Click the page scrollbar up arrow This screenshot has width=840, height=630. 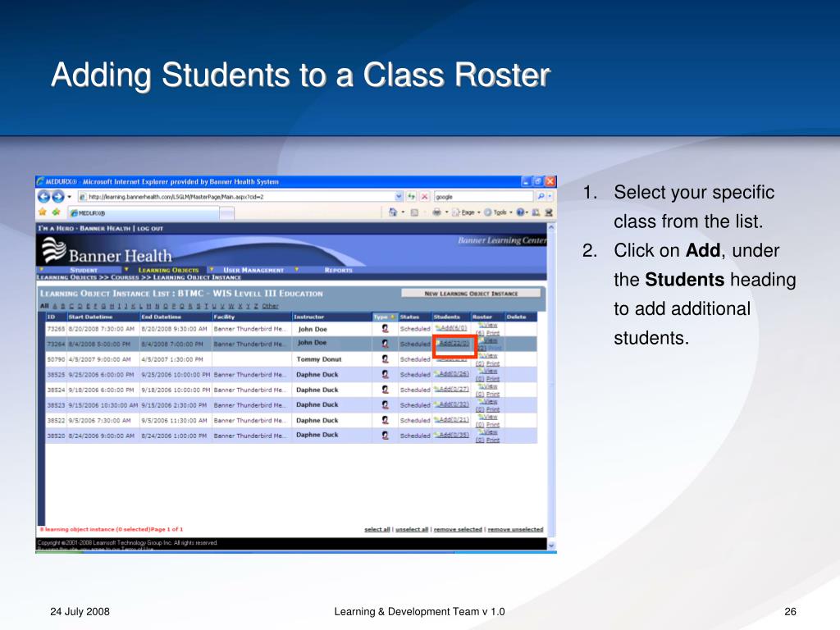tap(552, 227)
